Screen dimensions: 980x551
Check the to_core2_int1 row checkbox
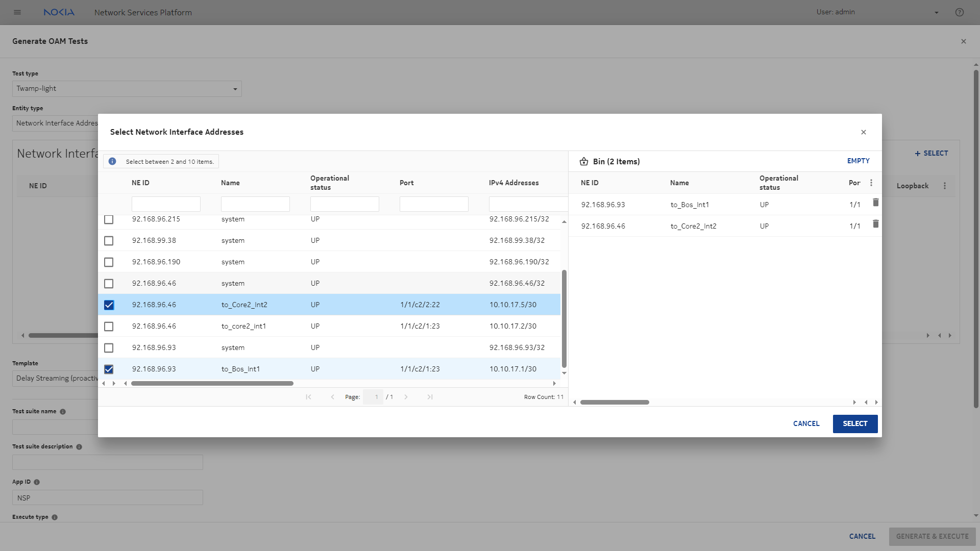tap(109, 327)
